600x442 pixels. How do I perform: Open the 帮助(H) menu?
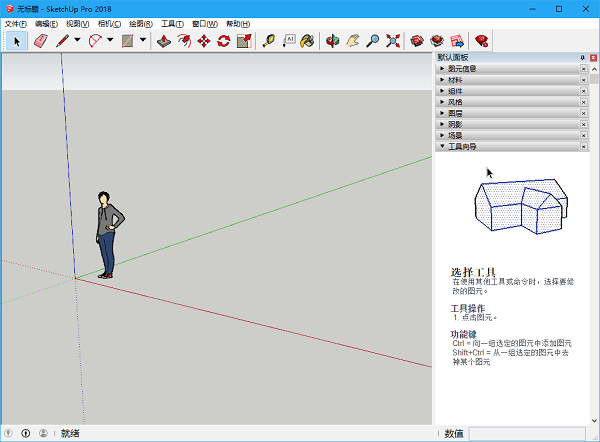click(x=238, y=24)
